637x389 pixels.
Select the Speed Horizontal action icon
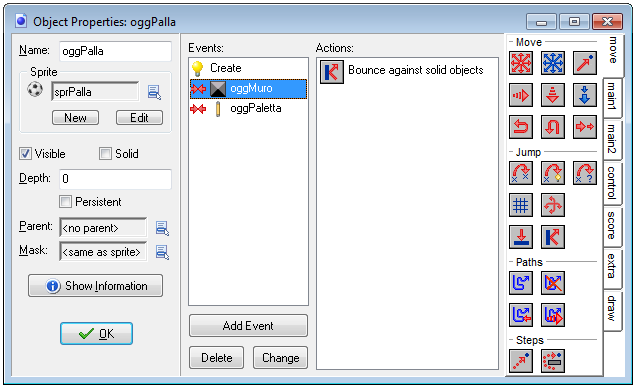[521, 95]
